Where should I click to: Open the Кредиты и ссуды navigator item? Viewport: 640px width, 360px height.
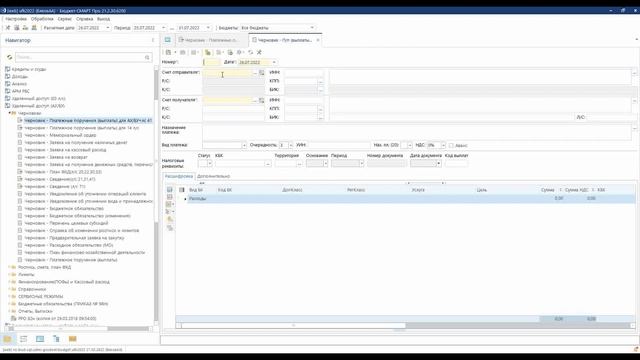click(29, 69)
